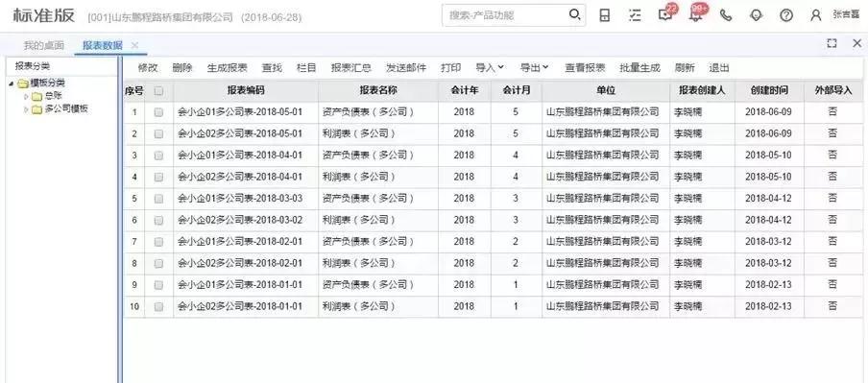Click the search magnifier icon

point(574,15)
